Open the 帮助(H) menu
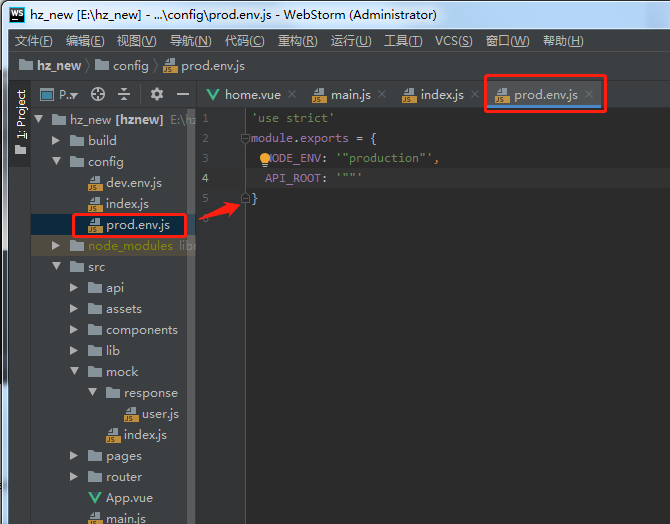The image size is (670, 524). 563,41
